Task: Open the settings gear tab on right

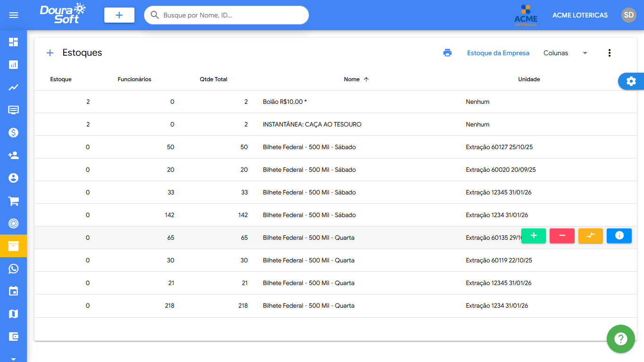Action: point(631,81)
